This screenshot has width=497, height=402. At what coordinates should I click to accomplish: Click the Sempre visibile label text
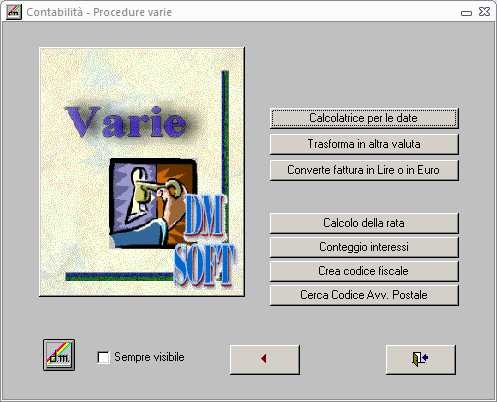point(149,357)
